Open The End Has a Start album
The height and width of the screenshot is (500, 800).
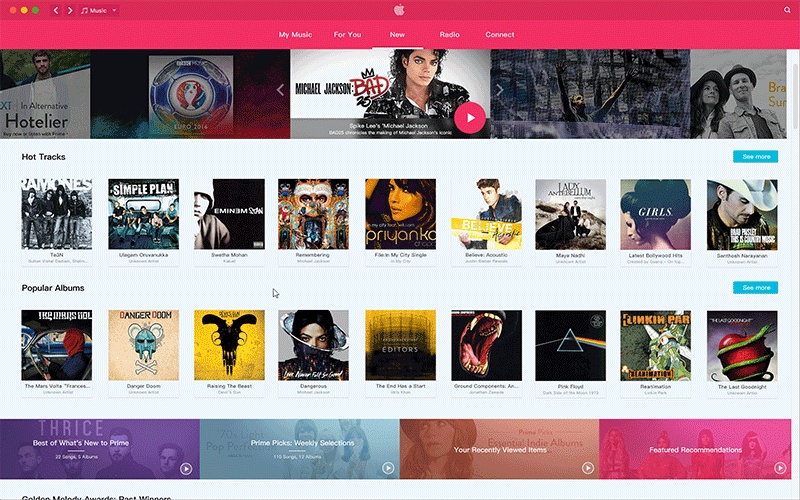coord(401,345)
